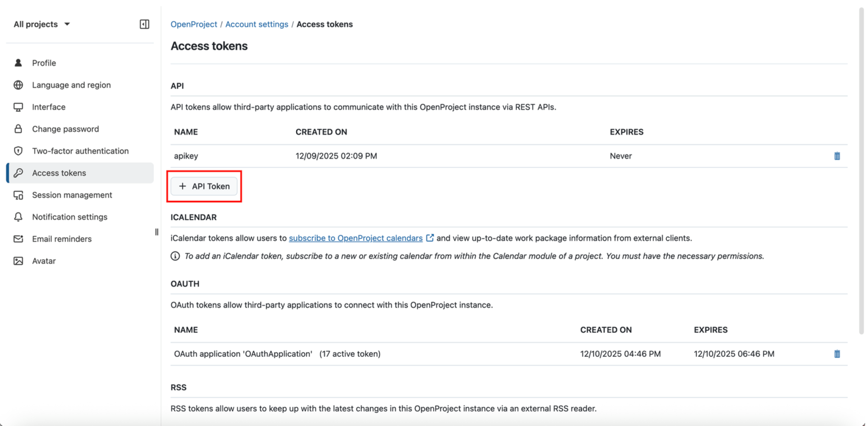
Task: Click the OAuth application 'OAuthApplication' row name
Action: point(243,354)
